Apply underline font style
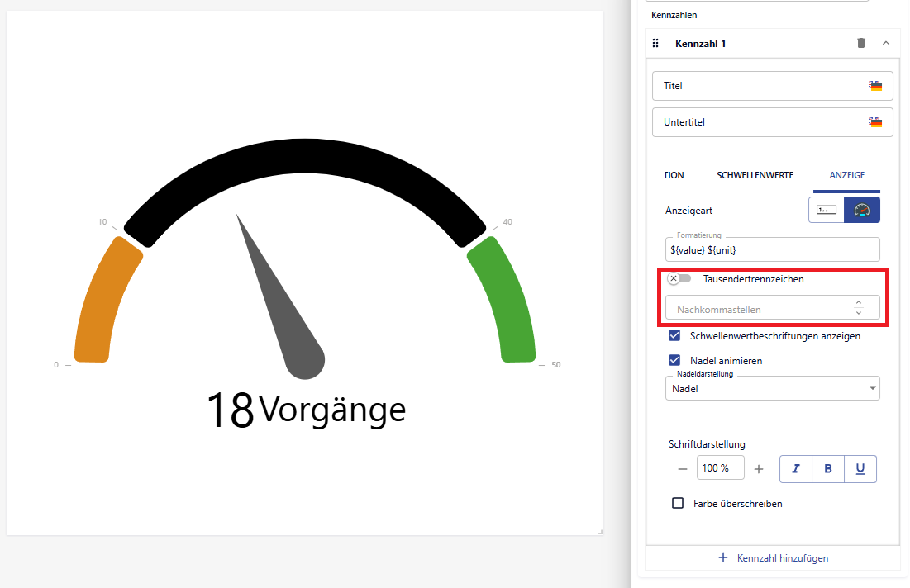910x588 pixels. [860, 468]
